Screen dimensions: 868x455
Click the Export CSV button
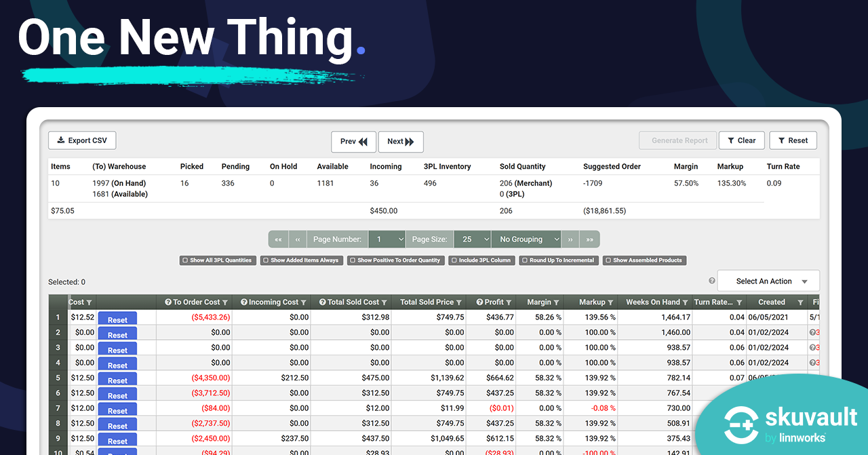click(x=82, y=140)
